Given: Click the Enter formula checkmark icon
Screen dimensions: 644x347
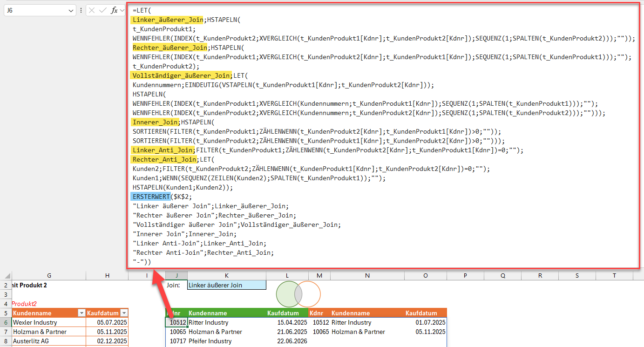Looking at the screenshot, I should (x=103, y=10).
